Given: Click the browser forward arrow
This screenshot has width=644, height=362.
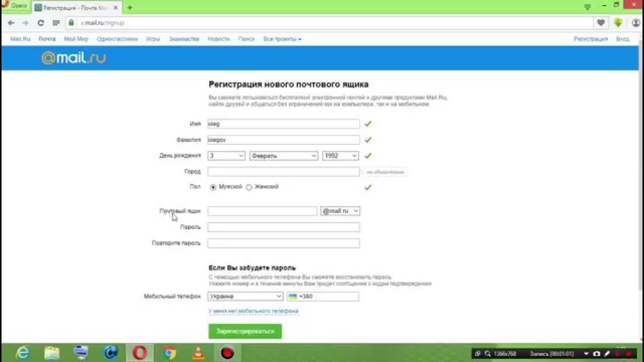Looking at the screenshot, I should click(x=26, y=23).
